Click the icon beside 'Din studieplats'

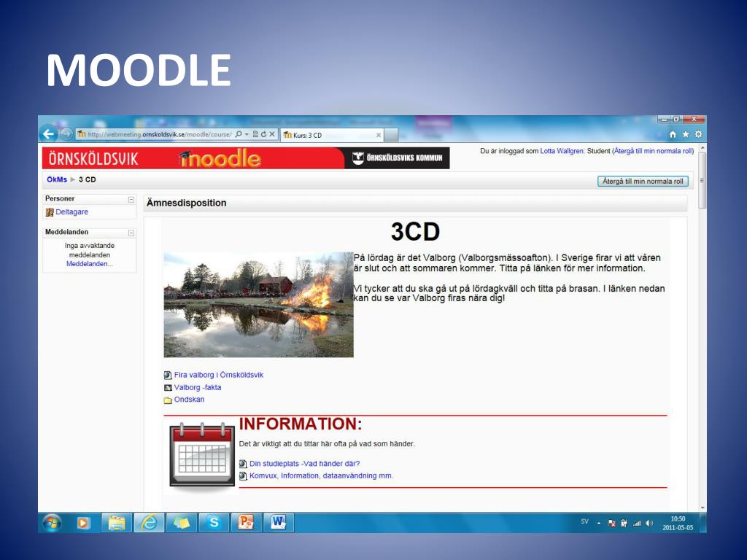coord(243,464)
